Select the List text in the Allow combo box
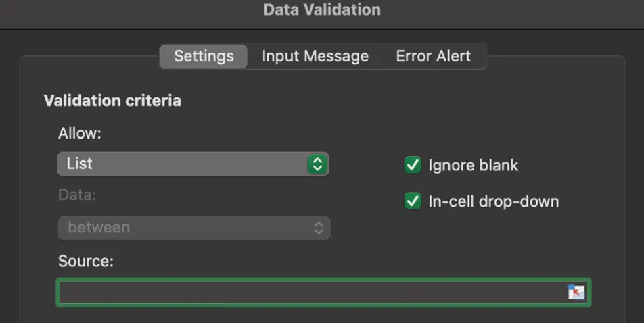Image resolution: width=644 pixels, height=323 pixels. [79, 164]
